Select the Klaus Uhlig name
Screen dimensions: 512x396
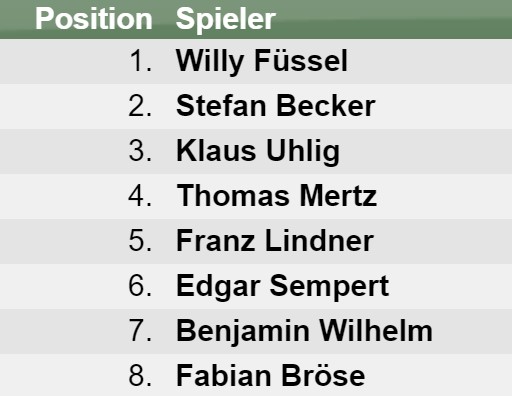tap(258, 151)
